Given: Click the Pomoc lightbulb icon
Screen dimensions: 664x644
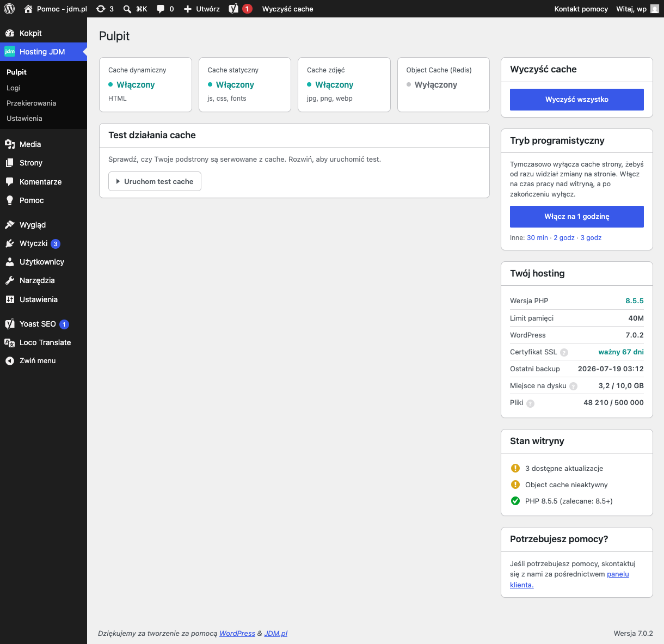Looking at the screenshot, I should coord(10,200).
